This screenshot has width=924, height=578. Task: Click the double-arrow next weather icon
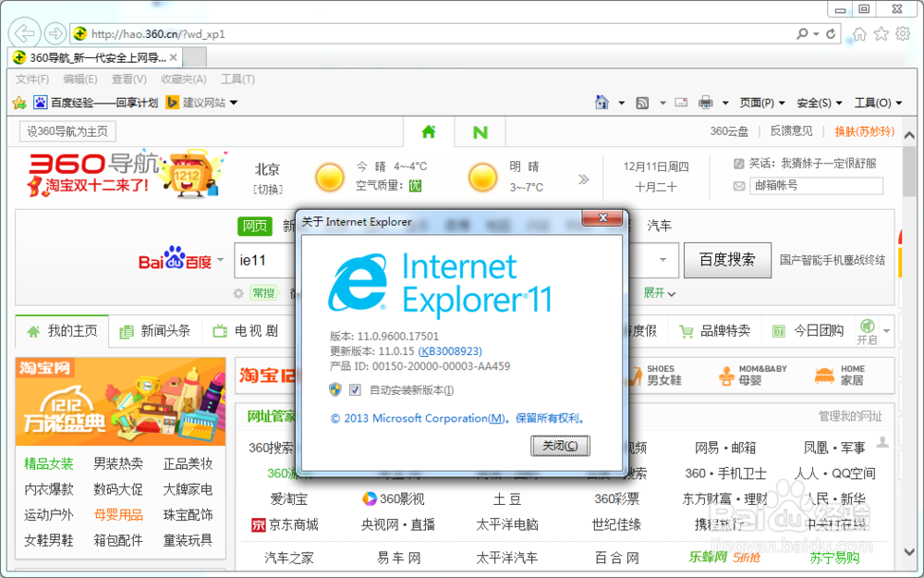pyautogui.click(x=583, y=179)
